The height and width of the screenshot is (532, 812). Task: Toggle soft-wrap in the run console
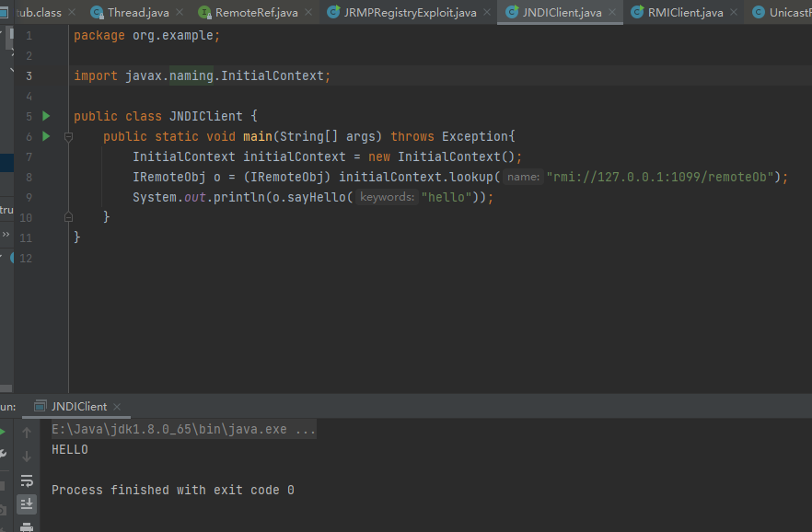click(27, 480)
